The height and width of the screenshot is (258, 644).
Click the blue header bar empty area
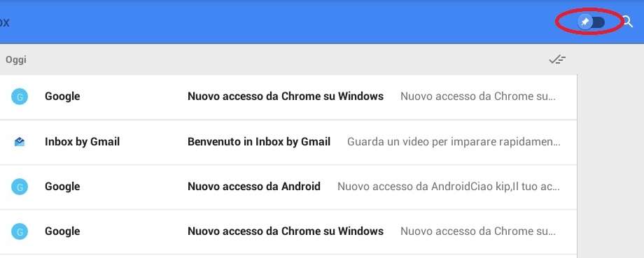click(288, 22)
